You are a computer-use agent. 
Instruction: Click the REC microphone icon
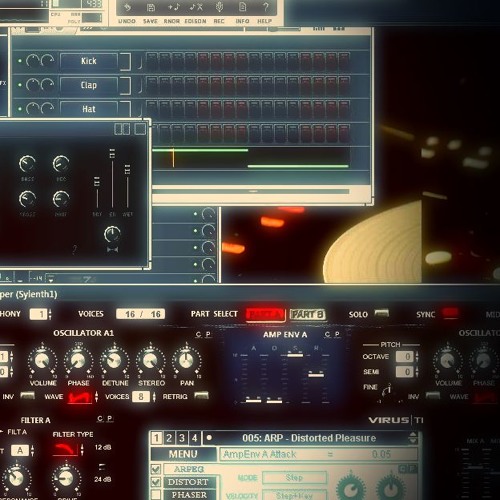coord(219,7)
